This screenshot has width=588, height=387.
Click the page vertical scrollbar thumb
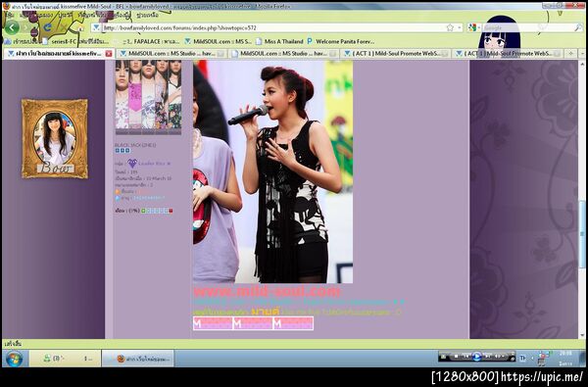582,234
